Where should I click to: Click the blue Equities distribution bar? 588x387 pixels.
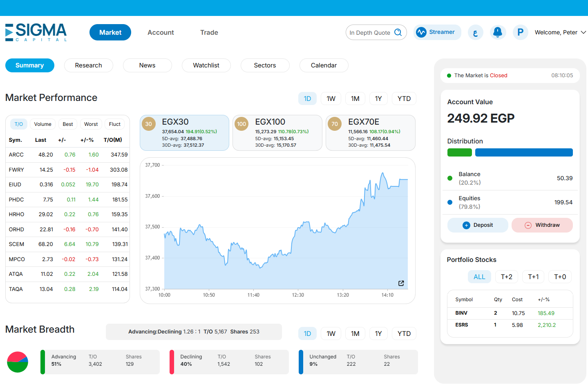[523, 152]
